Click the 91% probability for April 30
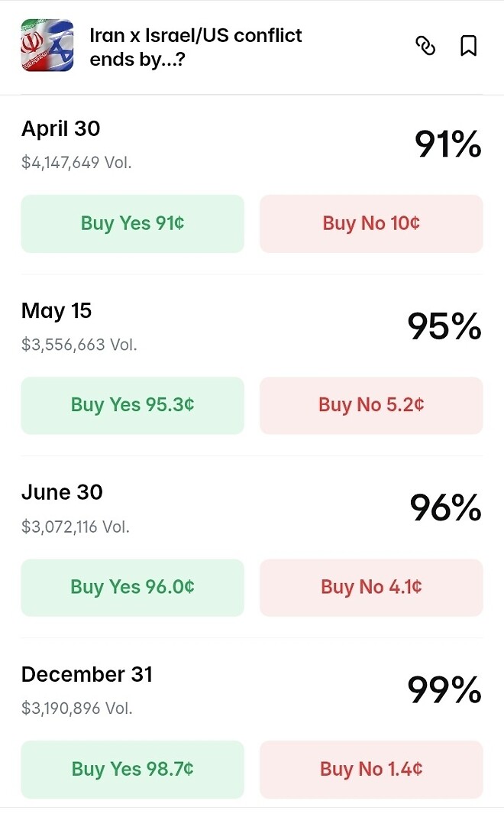 click(447, 144)
